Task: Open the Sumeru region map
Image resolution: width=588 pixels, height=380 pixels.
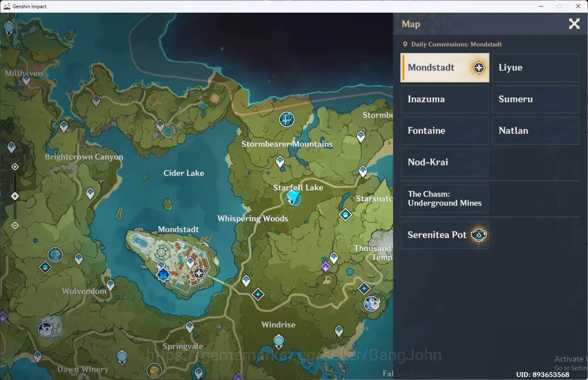Action: [536, 99]
